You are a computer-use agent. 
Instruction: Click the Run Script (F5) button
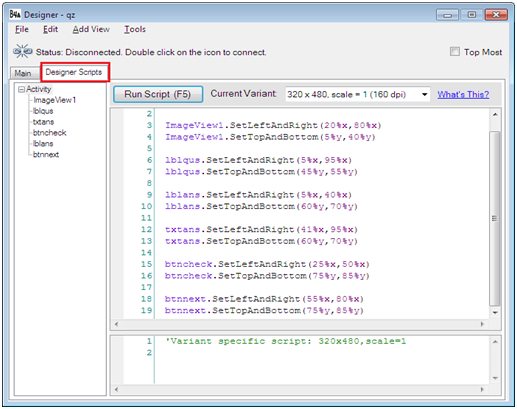pyautogui.click(x=158, y=94)
